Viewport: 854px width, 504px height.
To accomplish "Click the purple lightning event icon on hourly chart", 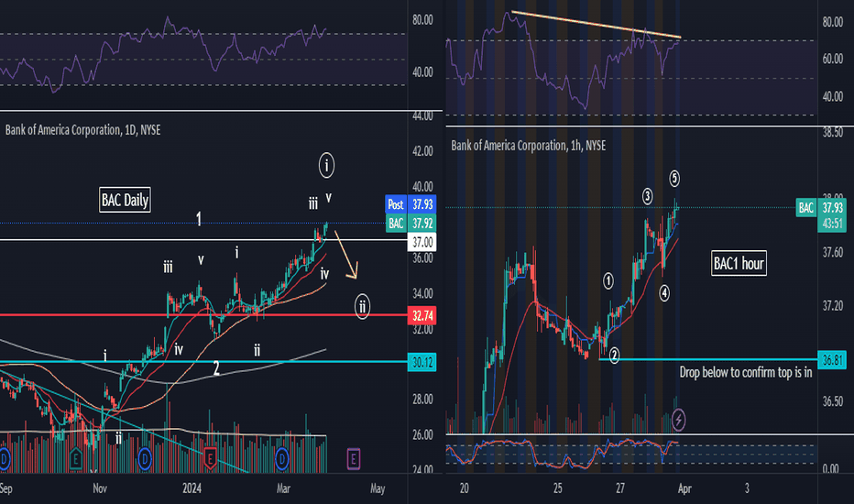I will [678, 420].
